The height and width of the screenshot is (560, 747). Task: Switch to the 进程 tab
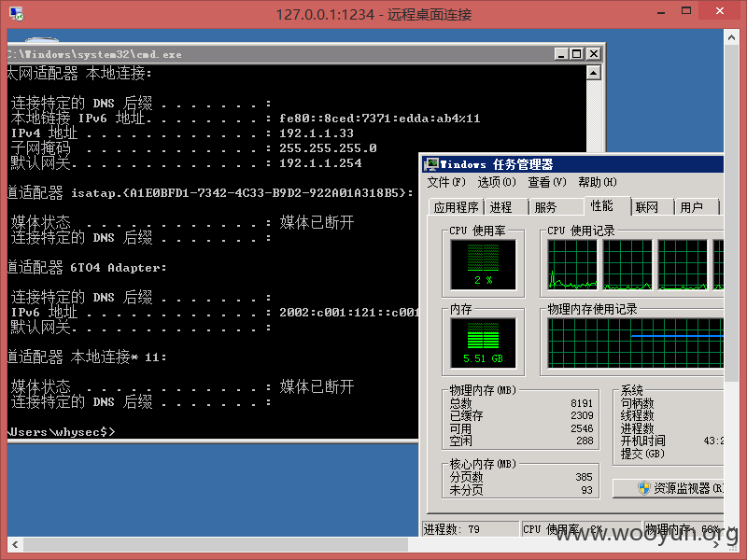point(505,207)
